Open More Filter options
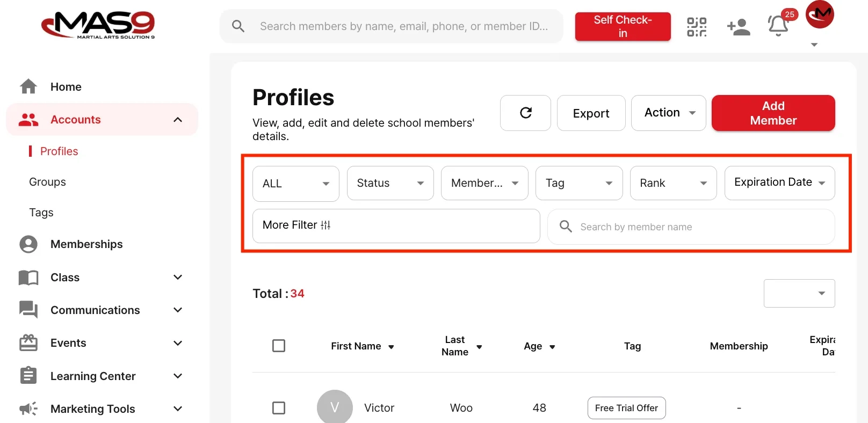Image resolution: width=868 pixels, height=423 pixels. coord(396,225)
